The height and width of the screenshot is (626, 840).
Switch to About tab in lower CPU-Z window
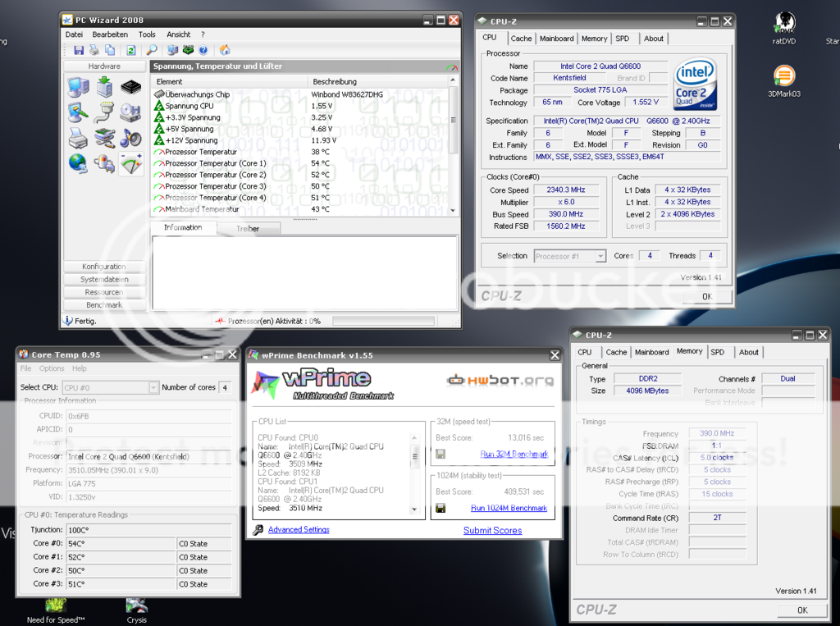tap(748, 352)
